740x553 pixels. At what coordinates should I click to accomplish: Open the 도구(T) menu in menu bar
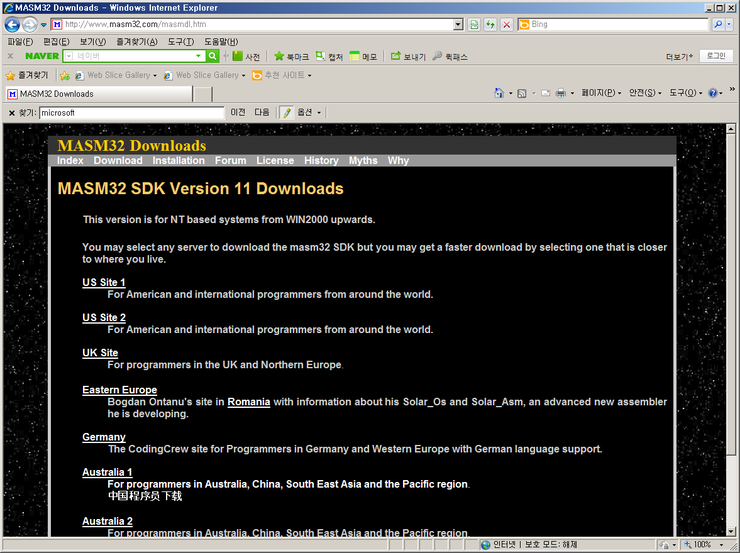point(181,42)
